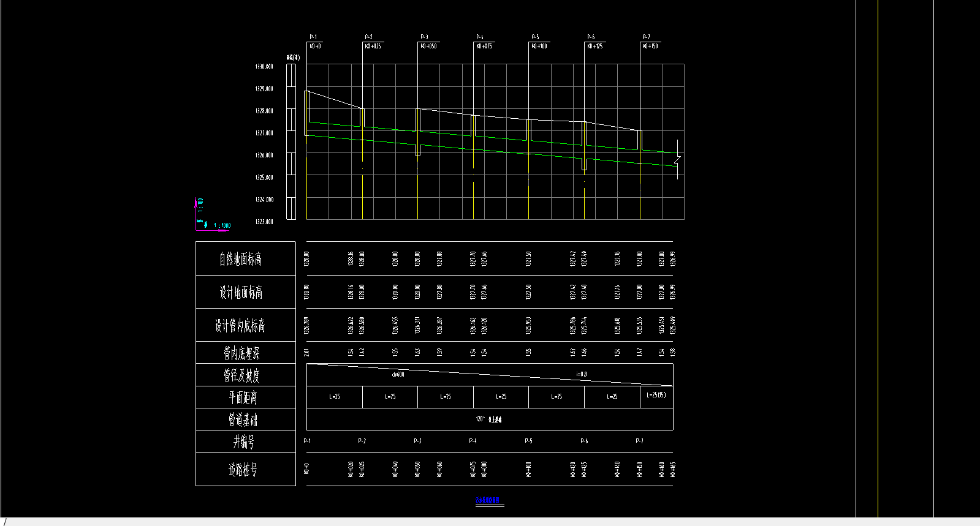Click the K0+100 station tag above the profile

coord(539,46)
